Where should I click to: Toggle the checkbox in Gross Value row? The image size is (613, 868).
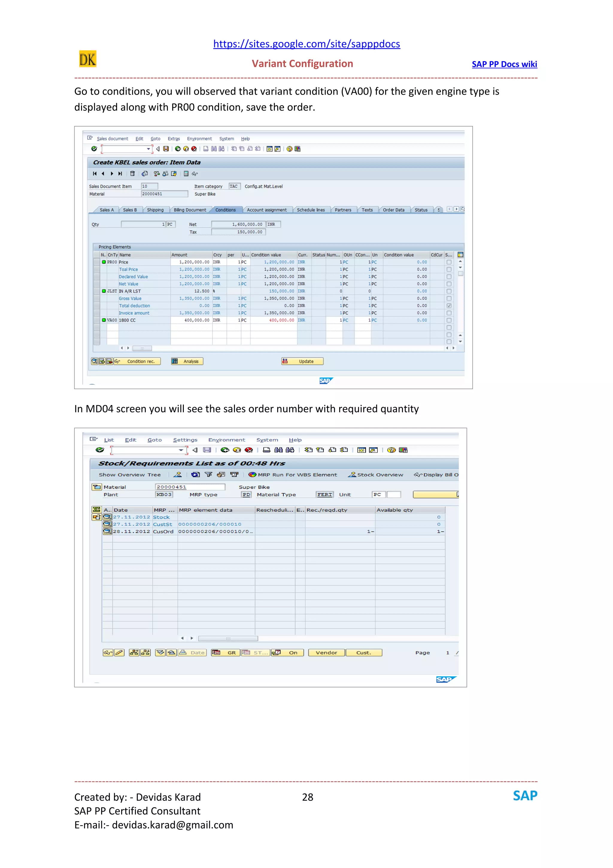pyautogui.click(x=449, y=298)
